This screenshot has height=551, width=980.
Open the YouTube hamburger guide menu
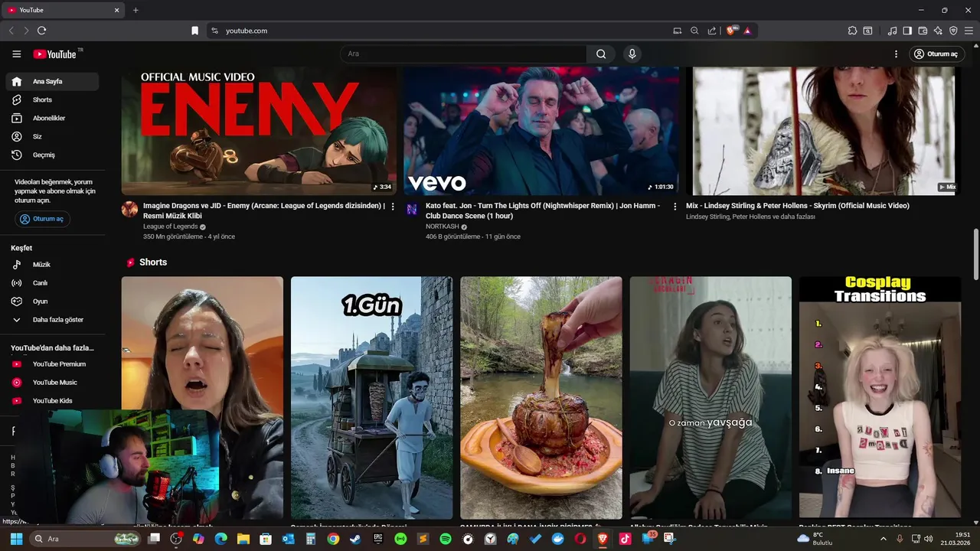[16, 54]
